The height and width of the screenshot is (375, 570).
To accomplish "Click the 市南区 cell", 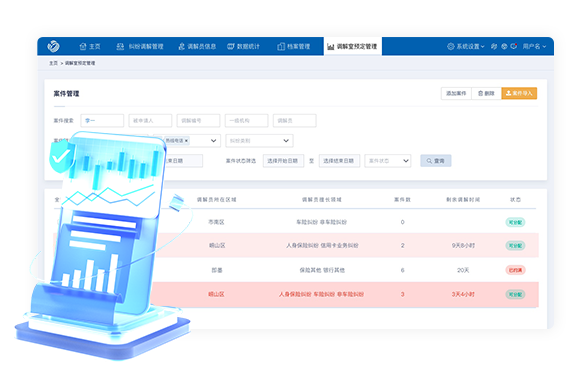I will point(216,222).
